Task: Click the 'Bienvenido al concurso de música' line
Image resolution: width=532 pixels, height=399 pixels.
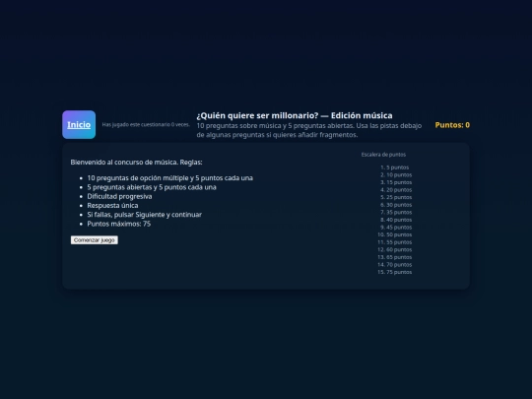Action: click(136, 163)
